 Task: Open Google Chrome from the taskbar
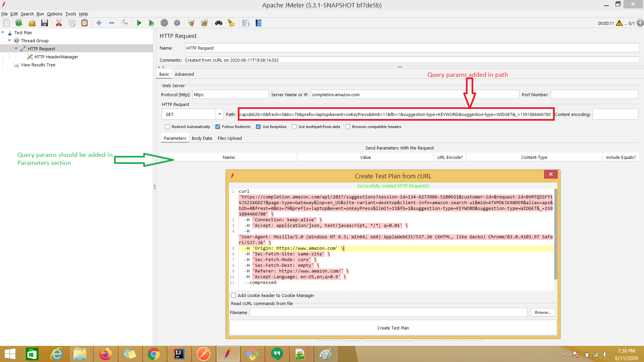154,354
